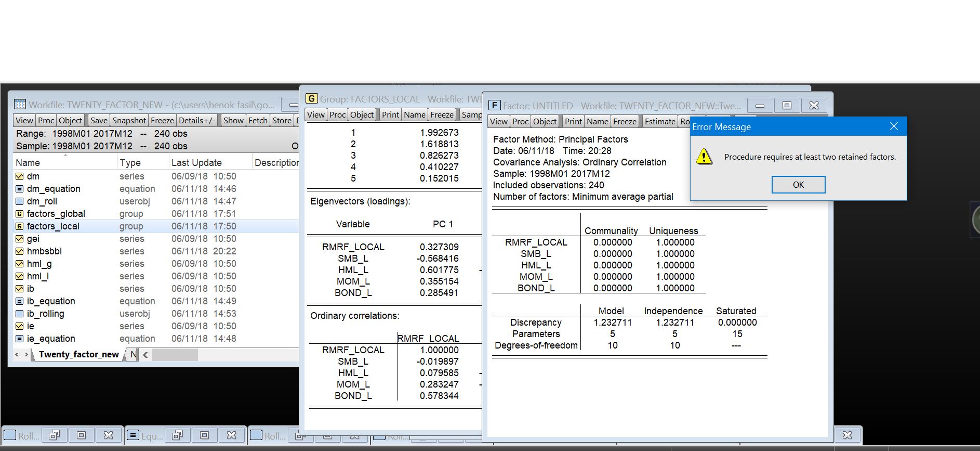Open View menu in Factor window

(499, 121)
